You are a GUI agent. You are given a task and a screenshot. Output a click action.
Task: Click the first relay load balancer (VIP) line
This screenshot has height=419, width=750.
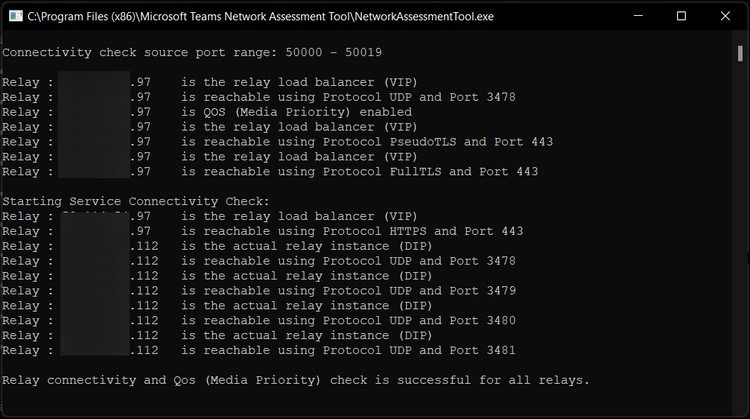(x=299, y=82)
